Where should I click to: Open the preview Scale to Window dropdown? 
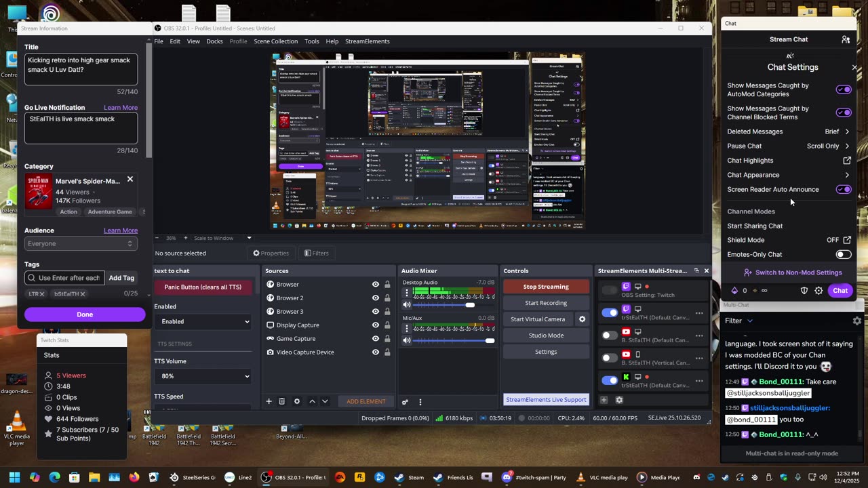222,238
